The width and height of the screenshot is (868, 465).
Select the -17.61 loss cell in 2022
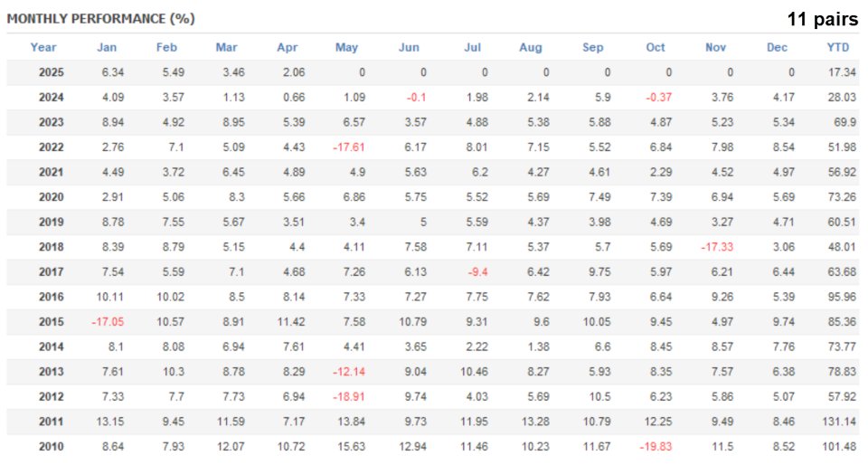[x=346, y=147]
